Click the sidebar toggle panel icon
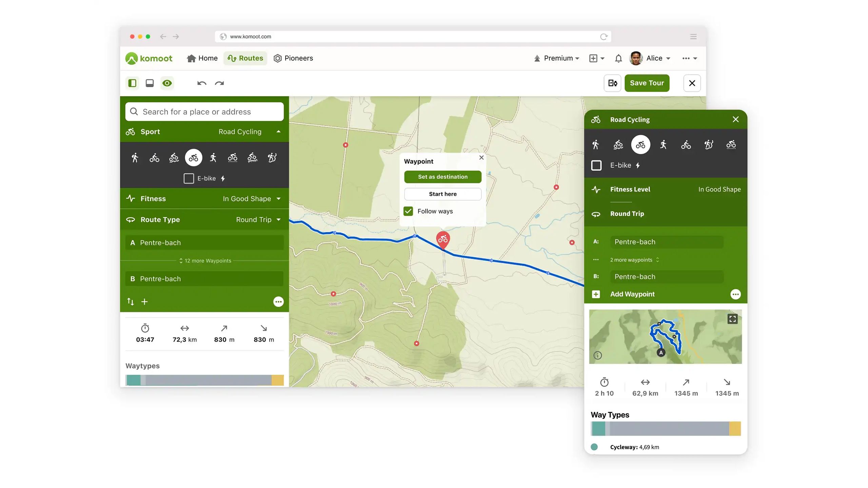The image size is (868, 488). 132,83
